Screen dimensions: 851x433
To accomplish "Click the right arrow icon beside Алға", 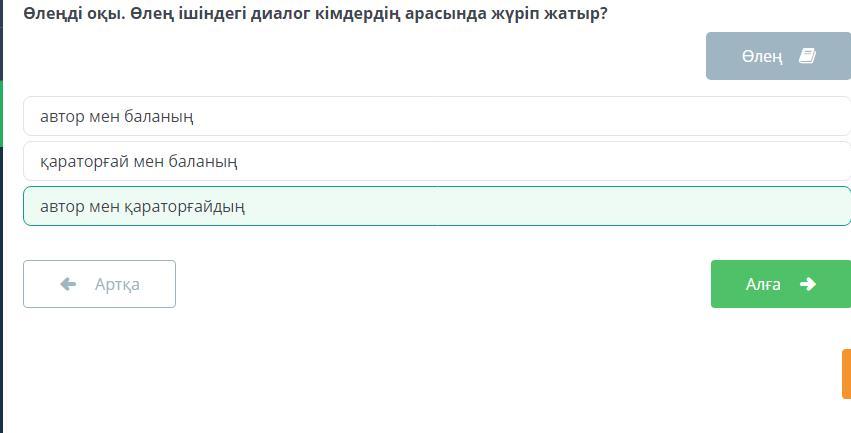I will 808,284.
